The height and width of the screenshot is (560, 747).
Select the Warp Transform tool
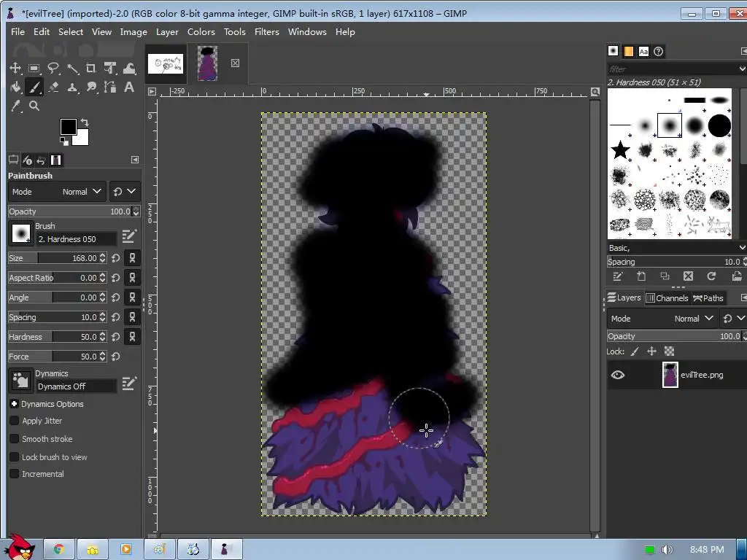coord(129,68)
